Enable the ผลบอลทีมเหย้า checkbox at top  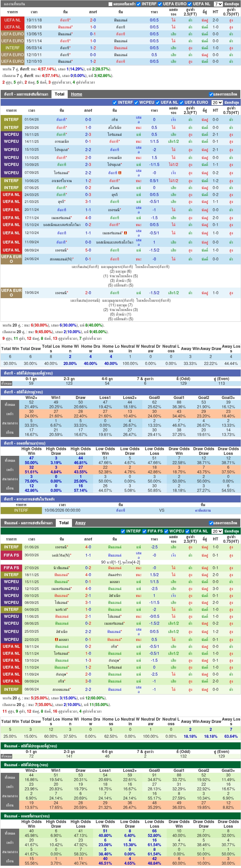110,4
